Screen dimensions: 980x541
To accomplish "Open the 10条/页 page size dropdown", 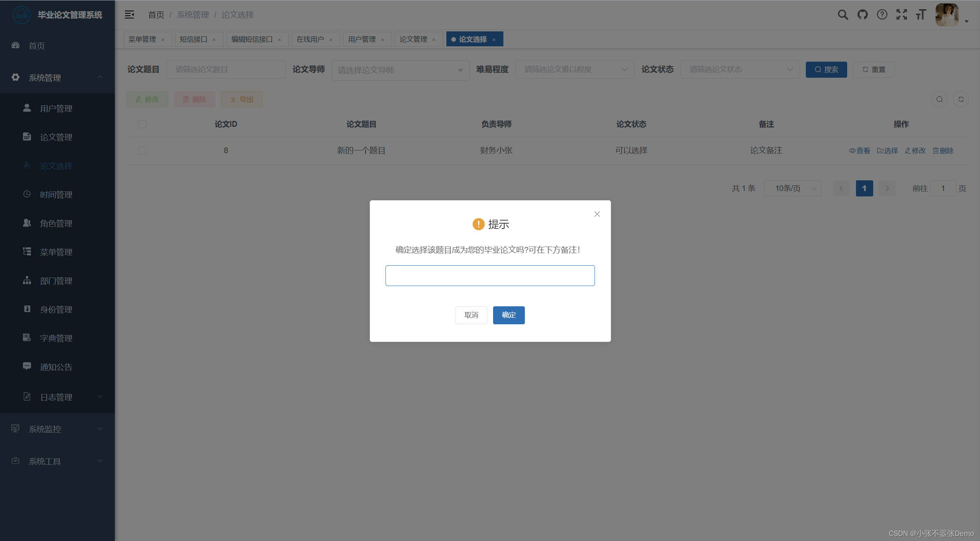I will [x=792, y=188].
